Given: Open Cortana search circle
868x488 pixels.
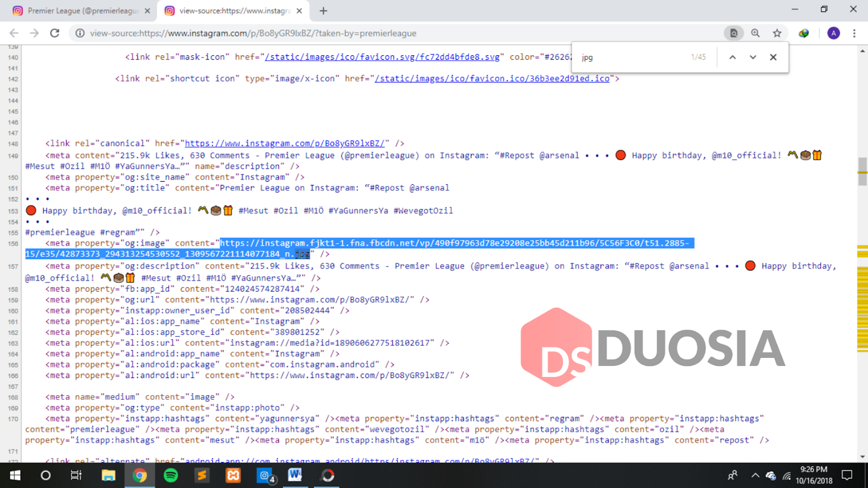Looking at the screenshot, I should [46, 476].
